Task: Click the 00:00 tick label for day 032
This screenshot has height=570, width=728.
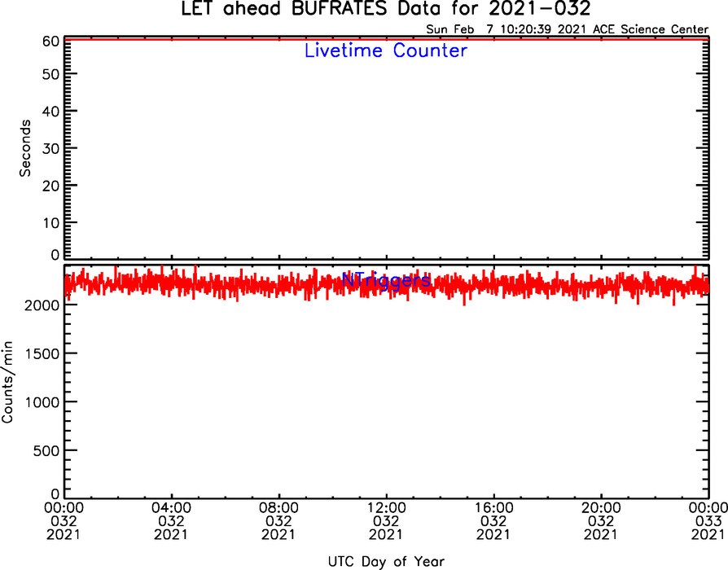Action: (64, 506)
